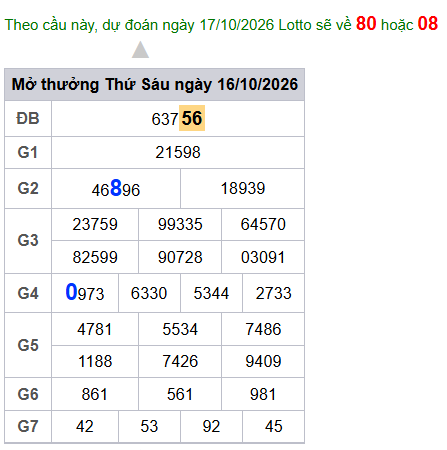Click the G6 result 981
The width and height of the screenshot is (447, 450).
[x=263, y=394]
